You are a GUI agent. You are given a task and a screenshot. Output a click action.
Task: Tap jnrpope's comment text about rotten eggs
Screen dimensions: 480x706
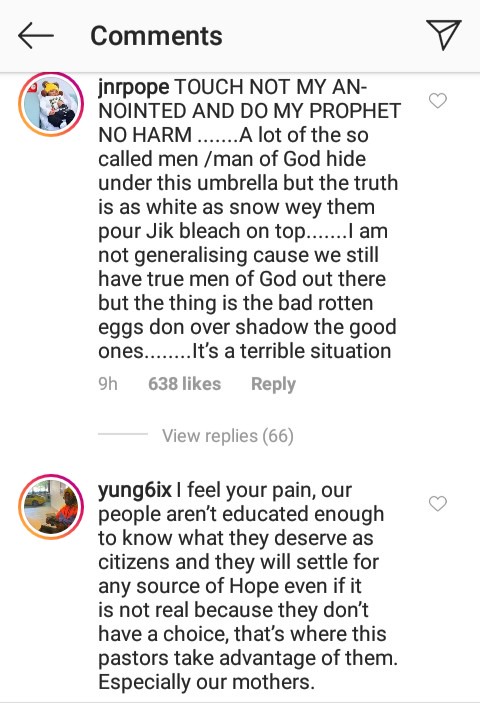pyautogui.click(x=247, y=315)
